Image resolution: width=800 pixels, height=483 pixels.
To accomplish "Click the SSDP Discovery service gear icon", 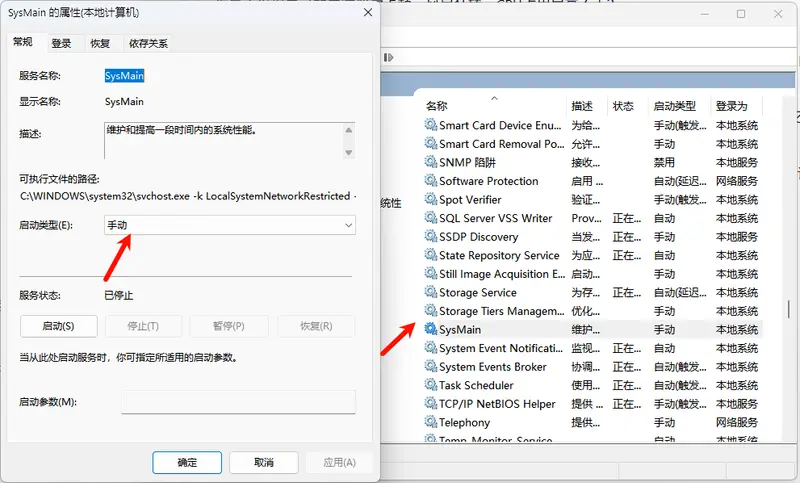I will pyautogui.click(x=430, y=237).
